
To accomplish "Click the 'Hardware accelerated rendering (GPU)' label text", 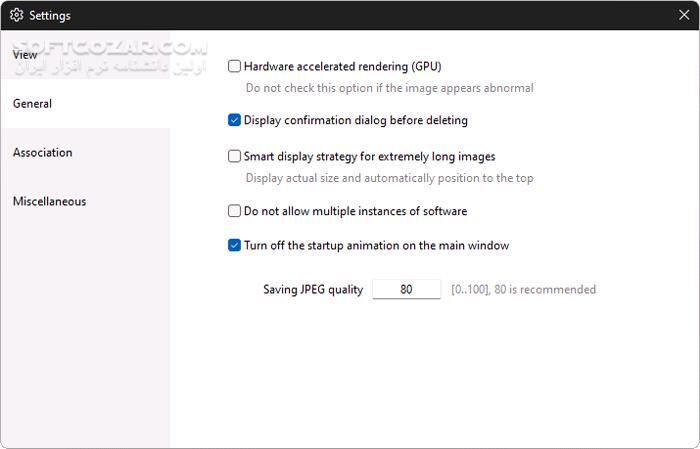I will pyautogui.click(x=342, y=67).
